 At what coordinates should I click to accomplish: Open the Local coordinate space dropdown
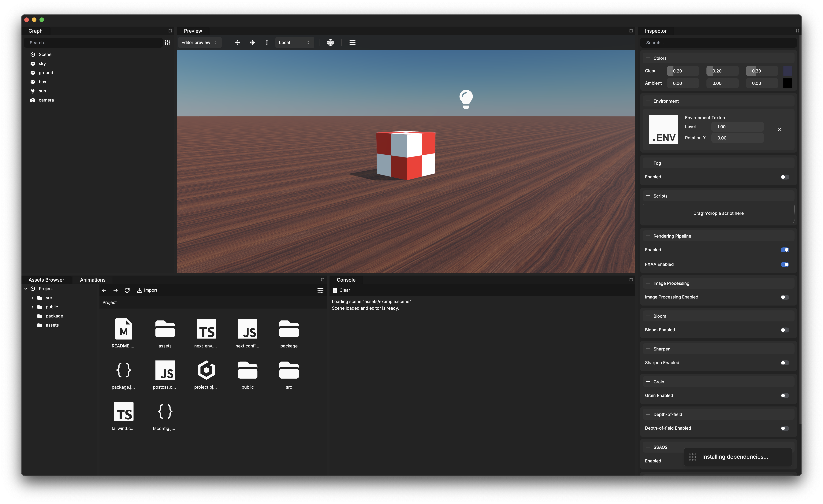point(294,43)
